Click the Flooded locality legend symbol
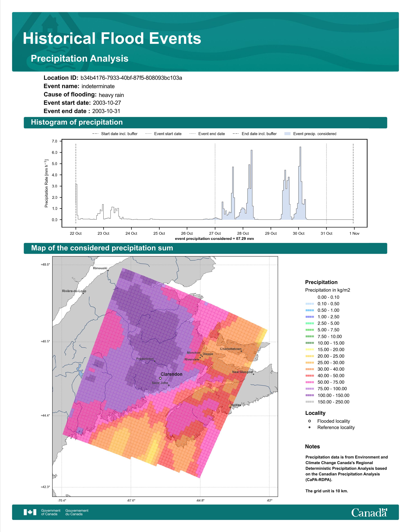 [x=309, y=421]
